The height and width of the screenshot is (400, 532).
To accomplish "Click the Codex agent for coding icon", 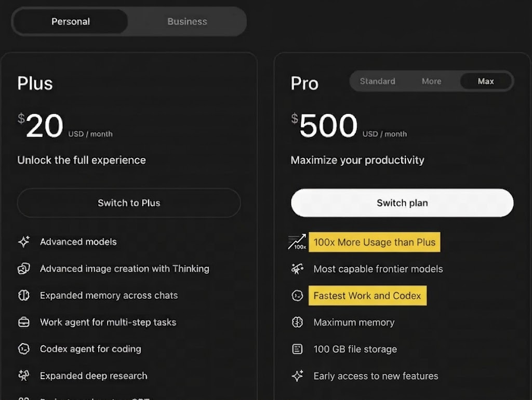I will tap(24, 349).
